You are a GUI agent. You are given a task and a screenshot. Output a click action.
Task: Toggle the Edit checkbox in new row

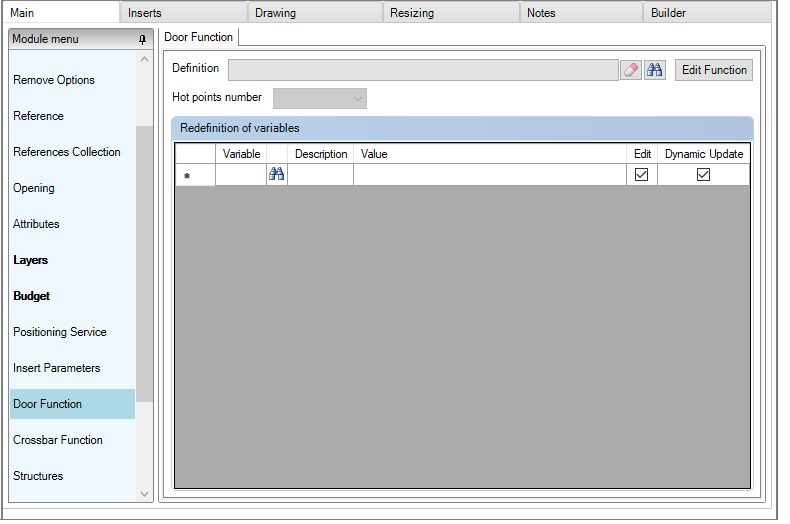pos(641,174)
